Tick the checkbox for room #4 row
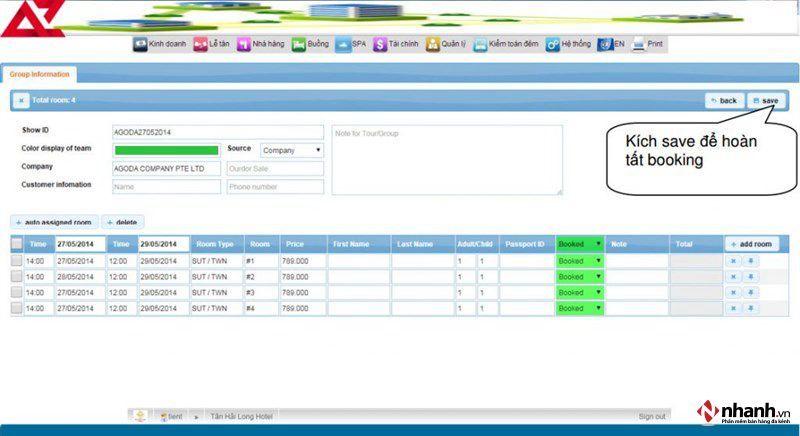Screen dimensions: 800x436 (16, 308)
